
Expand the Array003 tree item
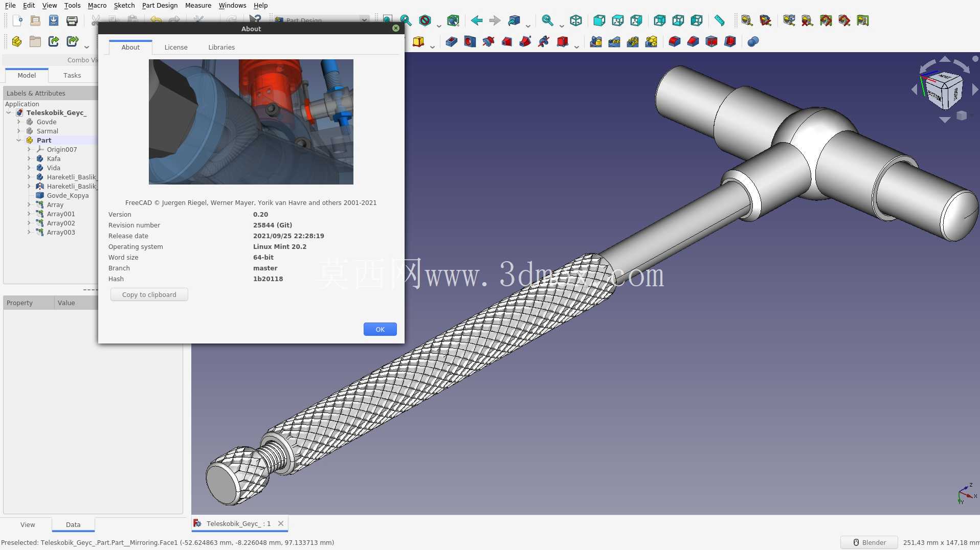pyautogui.click(x=29, y=232)
